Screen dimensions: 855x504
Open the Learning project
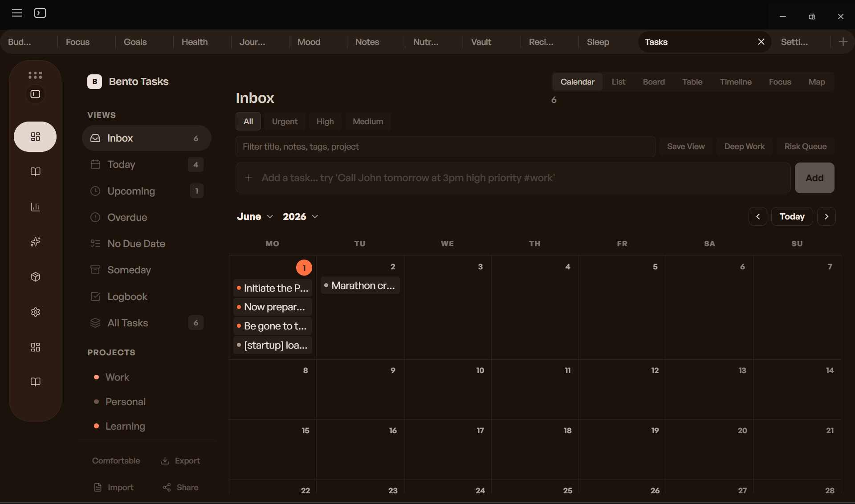coord(125,426)
